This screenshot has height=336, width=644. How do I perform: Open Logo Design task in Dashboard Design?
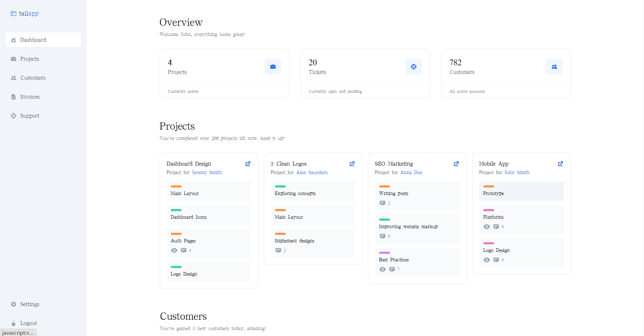[x=209, y=272]
